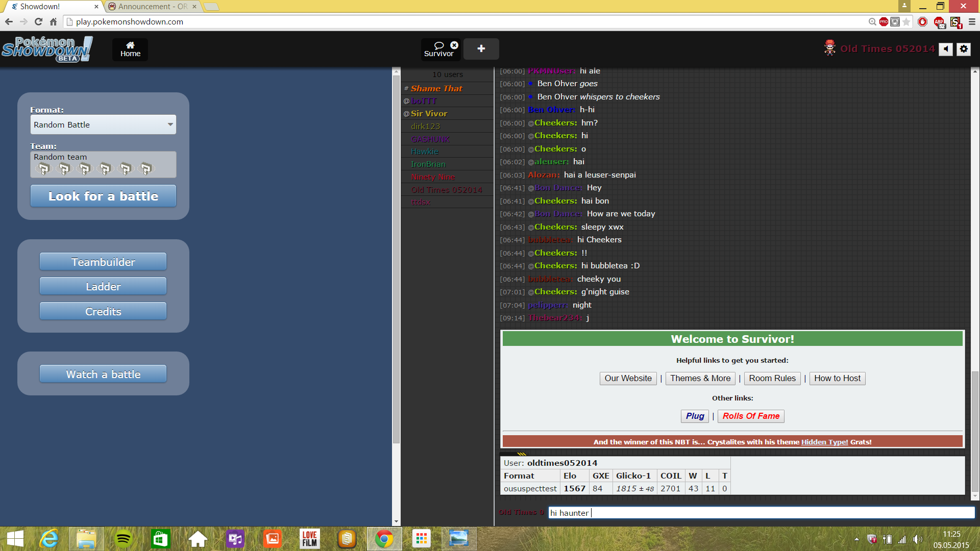Screen dimensions: 980x551
Task: Click the Watch a battle button
Action: (x=103, y=374)
